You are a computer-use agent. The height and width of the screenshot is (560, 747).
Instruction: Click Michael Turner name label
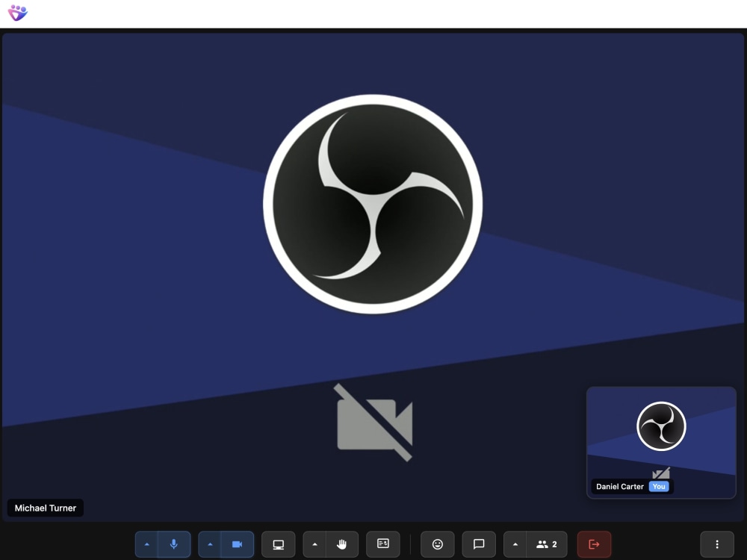46,508
